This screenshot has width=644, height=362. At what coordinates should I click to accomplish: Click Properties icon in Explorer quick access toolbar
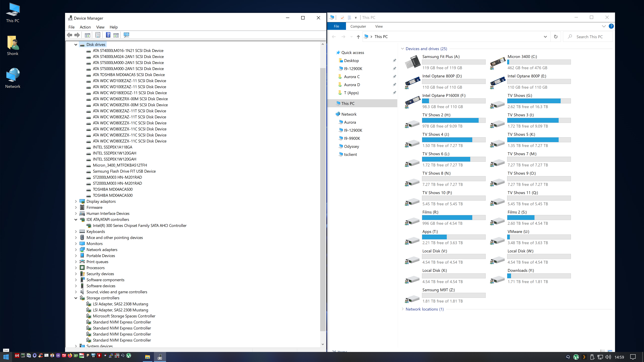click(342, 17)
